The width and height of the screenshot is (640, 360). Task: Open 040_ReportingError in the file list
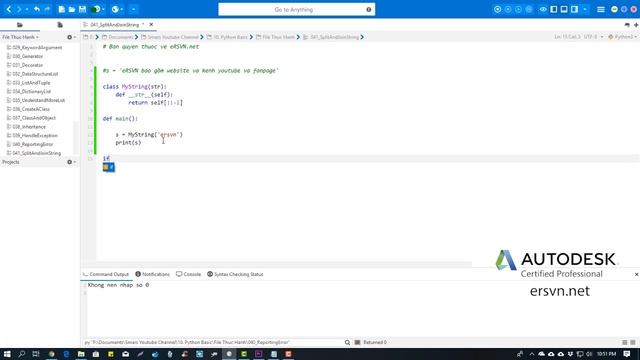pyautogui.click(x=30, y=144)
